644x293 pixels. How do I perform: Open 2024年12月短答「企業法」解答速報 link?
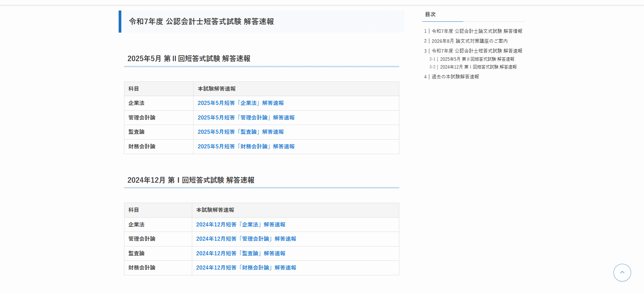click(241, 225)
